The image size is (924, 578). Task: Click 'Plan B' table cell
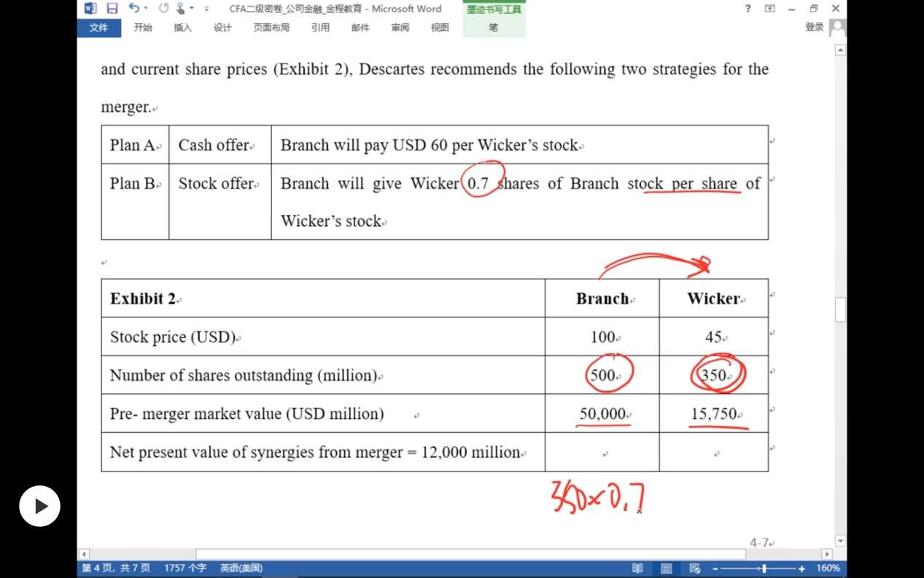coord(135,201)
